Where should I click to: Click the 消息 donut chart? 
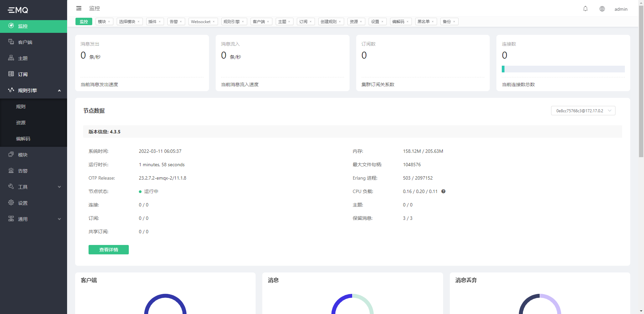[x=353, y=304]
